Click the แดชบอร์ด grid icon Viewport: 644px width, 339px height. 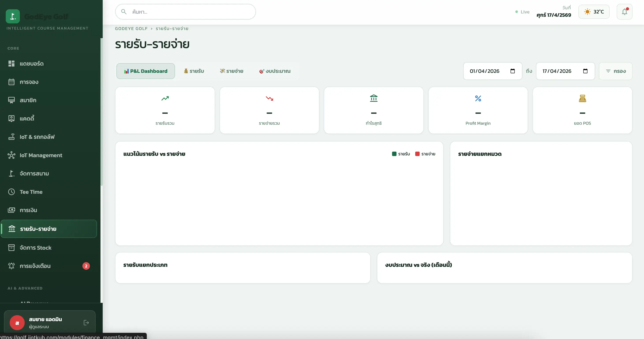[11, 64]
